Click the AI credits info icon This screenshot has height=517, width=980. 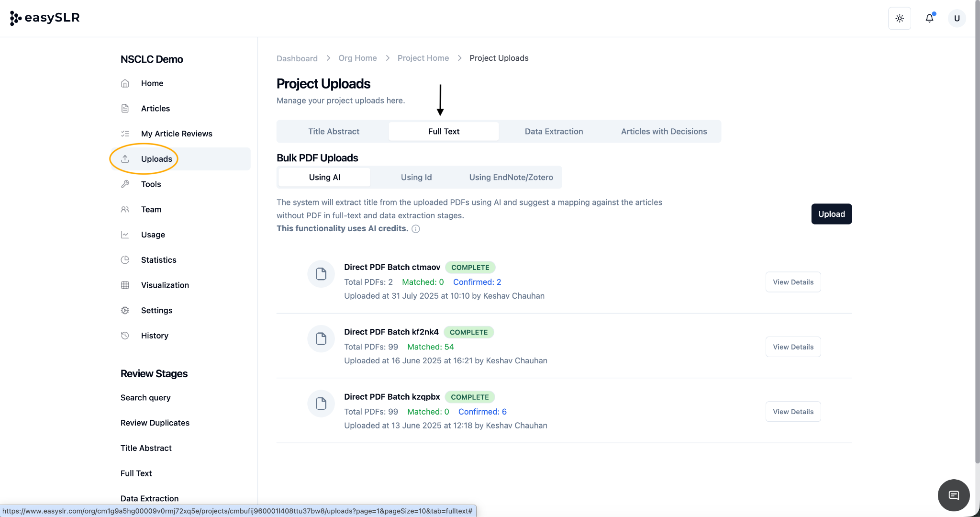point(416,229)
